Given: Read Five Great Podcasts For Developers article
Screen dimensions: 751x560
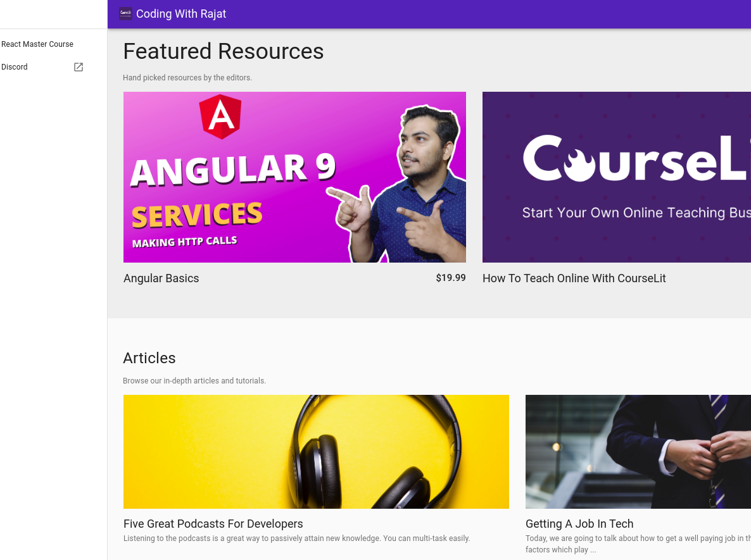Looking at the screenshot, I should coord(213,524).
